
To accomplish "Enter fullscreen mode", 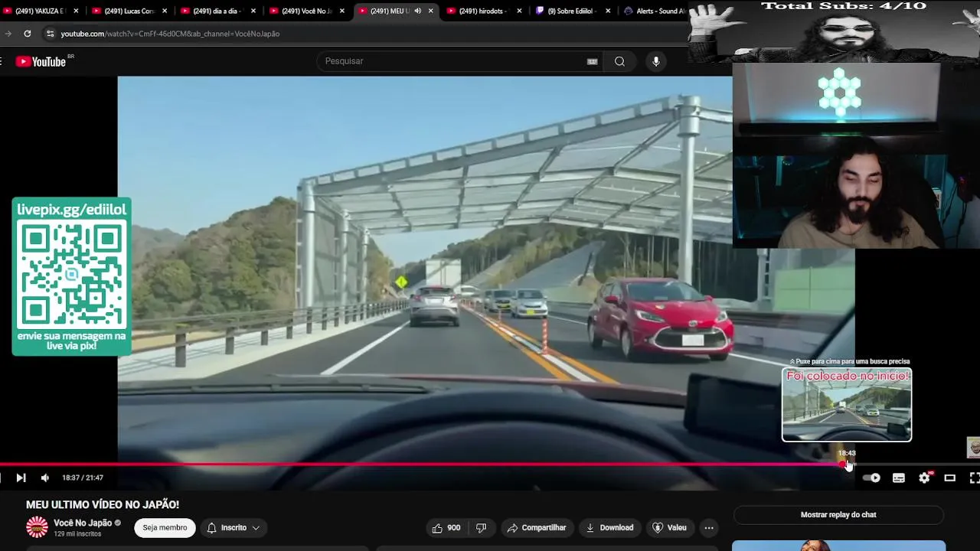I will click(x=974, y=478).
